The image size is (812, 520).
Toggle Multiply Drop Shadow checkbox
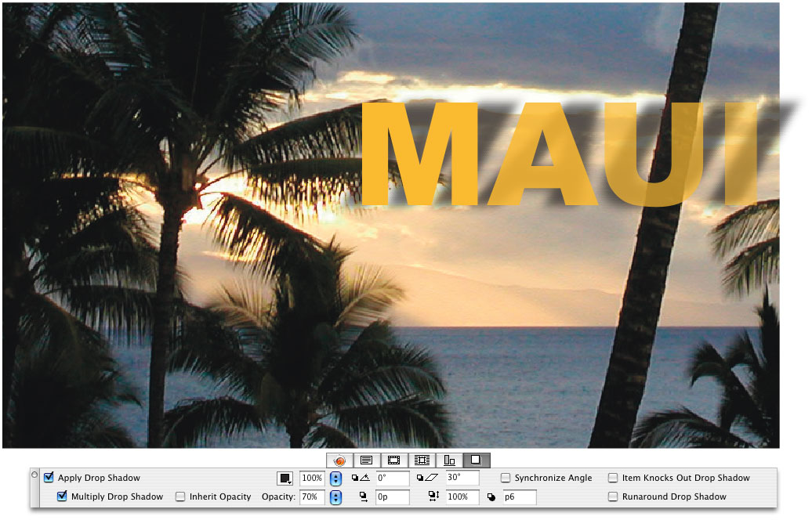coord(62,496)
